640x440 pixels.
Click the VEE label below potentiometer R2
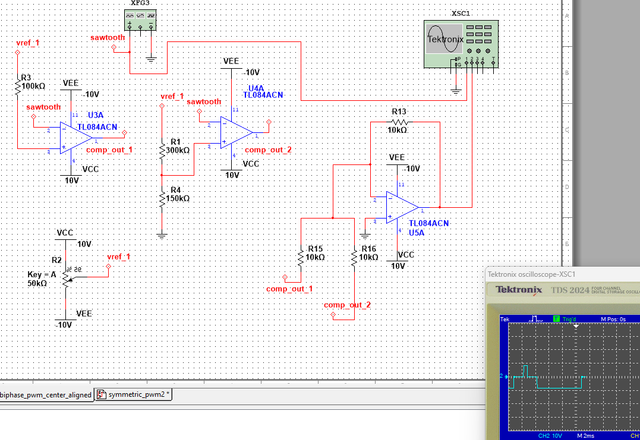point(84,313)
